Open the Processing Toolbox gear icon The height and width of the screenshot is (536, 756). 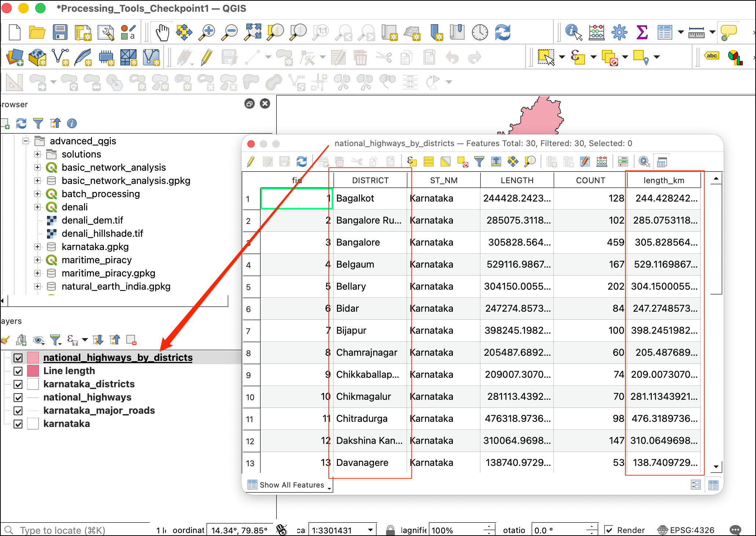(619, 33)
